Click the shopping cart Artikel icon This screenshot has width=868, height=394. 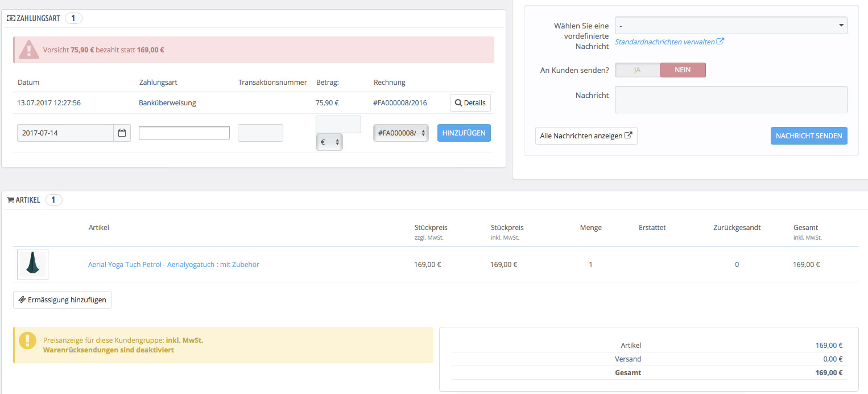point(10,200)
